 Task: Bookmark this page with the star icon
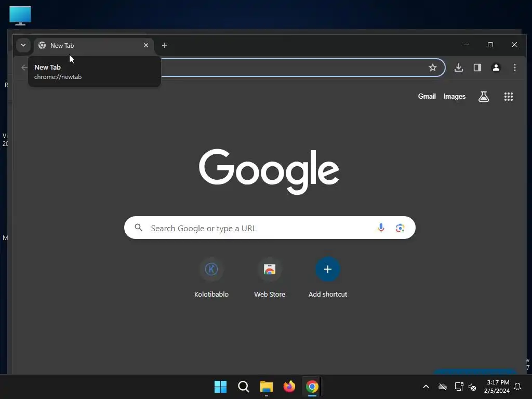[x=433, y=68]
